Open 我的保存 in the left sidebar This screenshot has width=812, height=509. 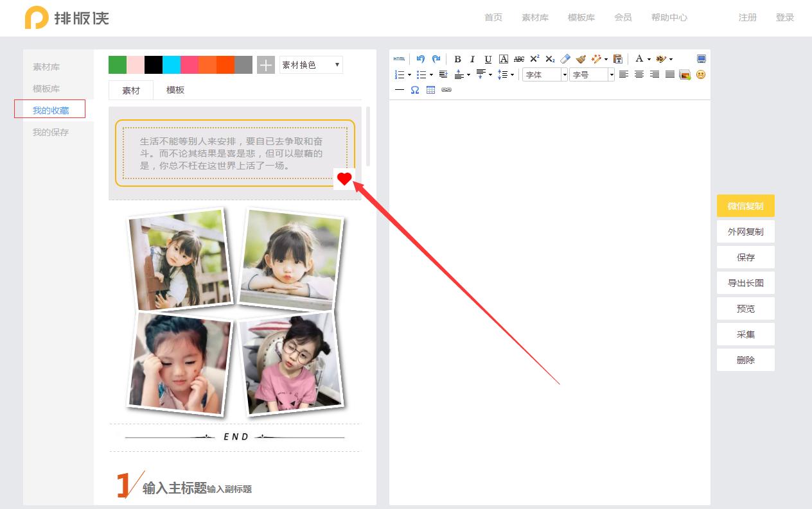[51, 132]
